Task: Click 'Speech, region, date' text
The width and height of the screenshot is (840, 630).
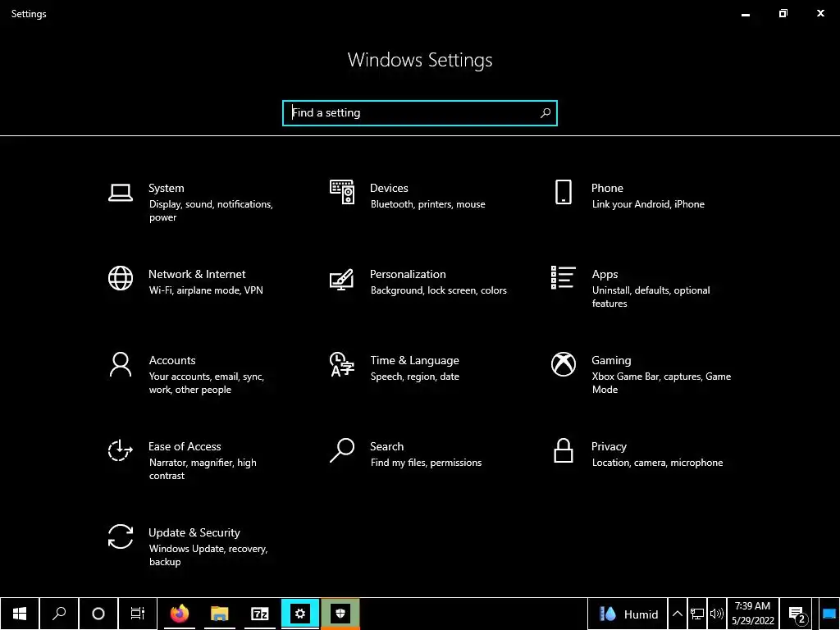Action: [414, 377]
